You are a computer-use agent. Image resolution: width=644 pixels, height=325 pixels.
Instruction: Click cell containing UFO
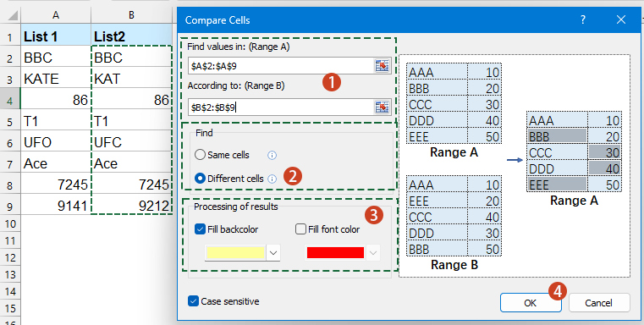point(56,142)
